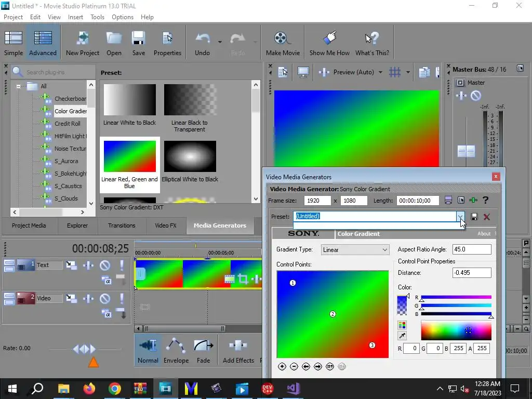Open the Preset dropdown arrow in generator
532x399 pixels.
pos(460,217)
